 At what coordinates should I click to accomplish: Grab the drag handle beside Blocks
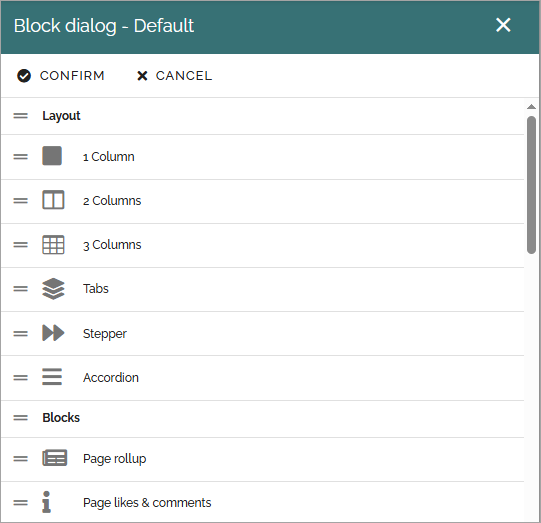pyautogui.click(x=21, y=418)
